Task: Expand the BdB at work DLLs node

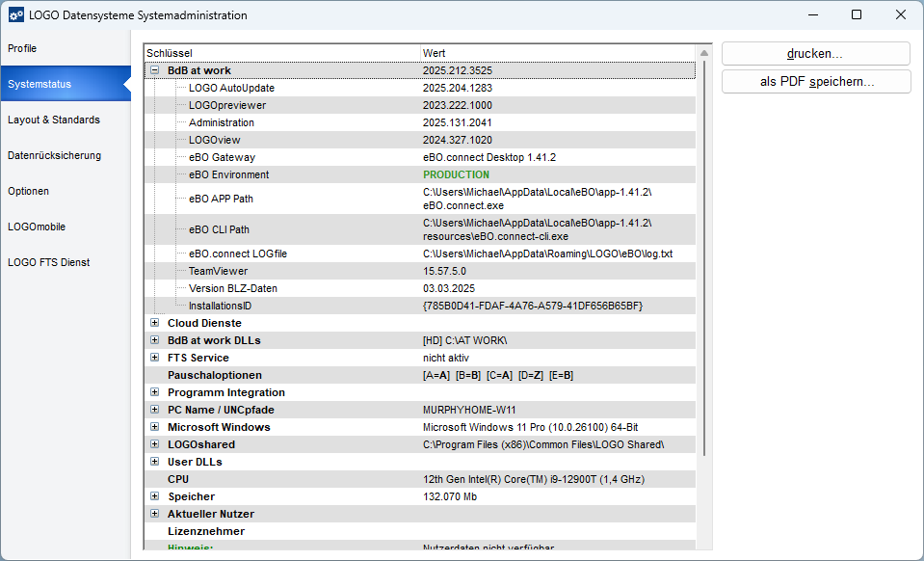Action: click(x=154, y=340)
